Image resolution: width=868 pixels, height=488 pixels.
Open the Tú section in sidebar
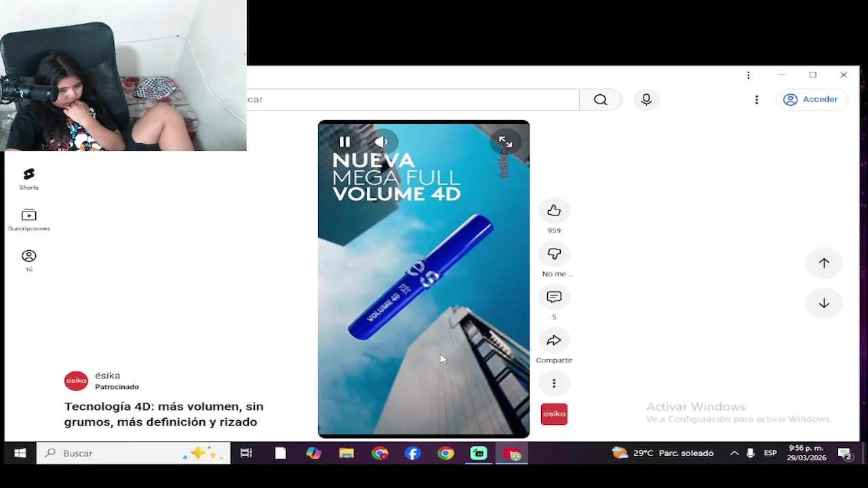tap(28, 261)
